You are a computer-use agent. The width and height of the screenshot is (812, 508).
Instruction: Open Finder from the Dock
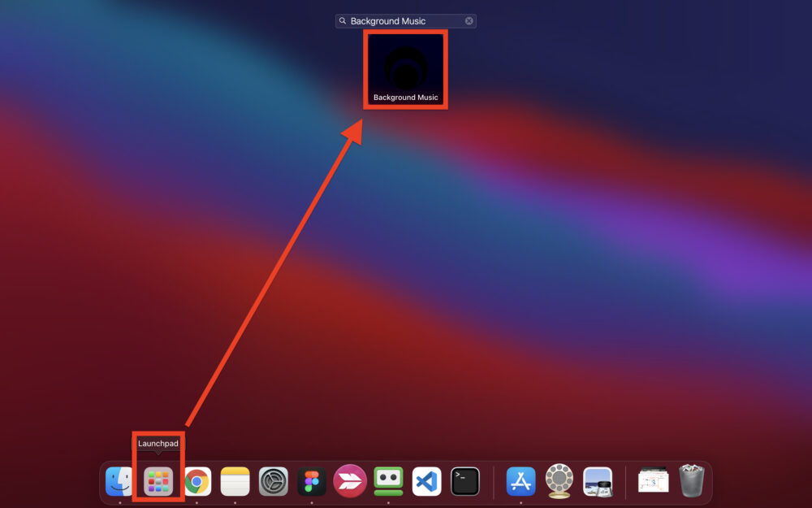[x=119, y=481]
